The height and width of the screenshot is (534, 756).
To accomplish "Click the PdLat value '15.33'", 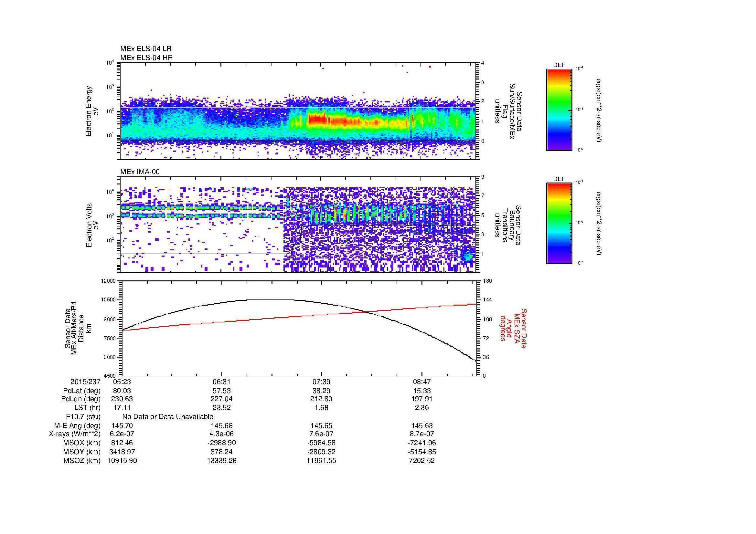I will click(422, 391).
